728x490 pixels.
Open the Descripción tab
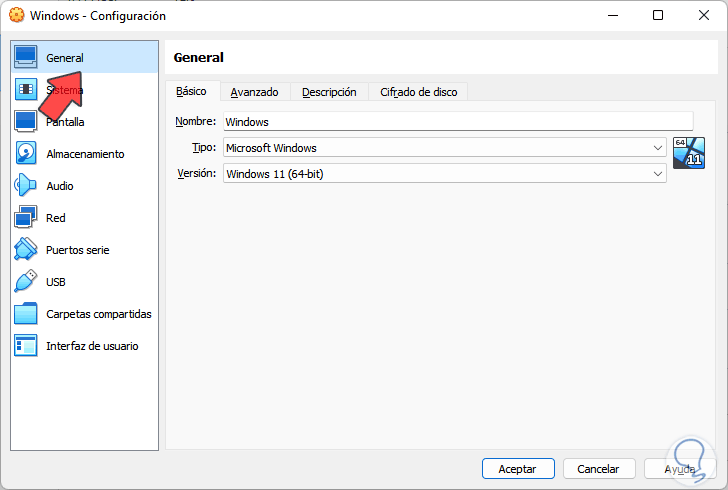coord(329,92)
